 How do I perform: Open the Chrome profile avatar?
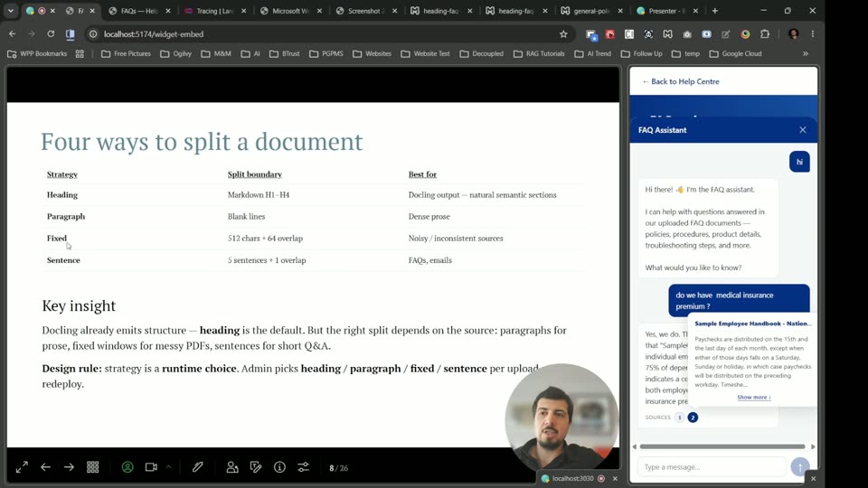[793, 34]
